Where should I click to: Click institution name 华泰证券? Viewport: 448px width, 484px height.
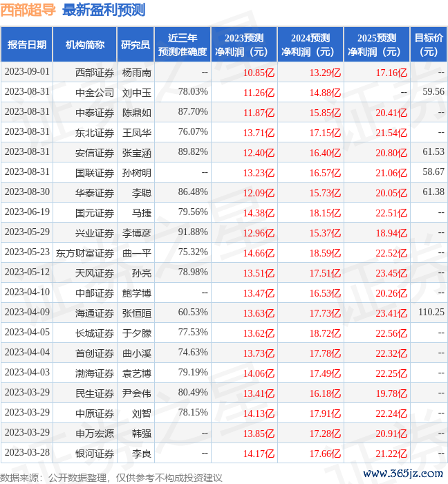pyautogui.click(x=95, y=193)
